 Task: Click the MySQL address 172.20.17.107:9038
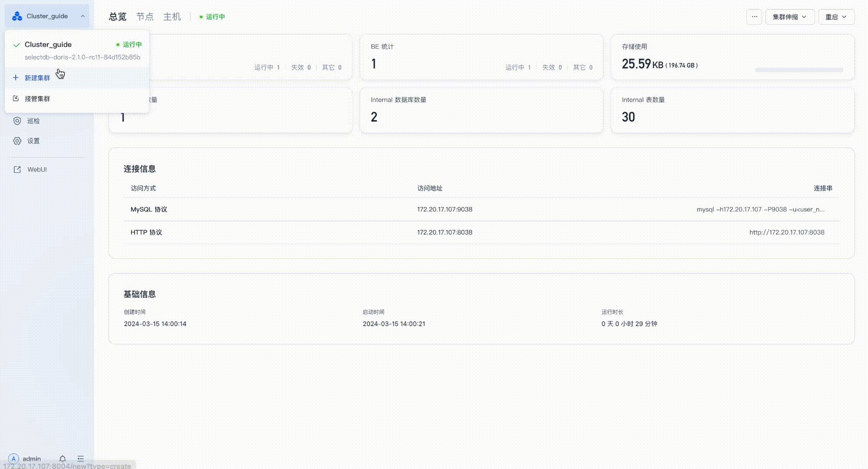(445, 209)
